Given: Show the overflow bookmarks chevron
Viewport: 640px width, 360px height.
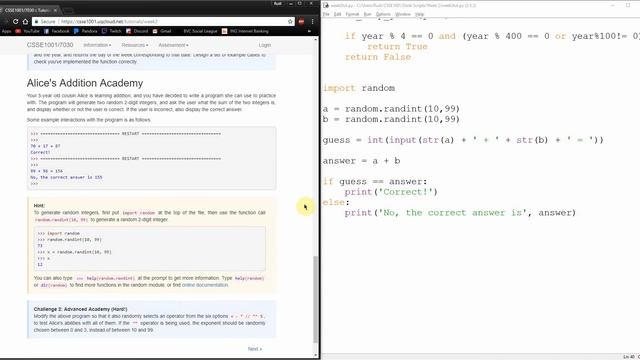Looking at the screenshot, I should (x=309, y=31).
